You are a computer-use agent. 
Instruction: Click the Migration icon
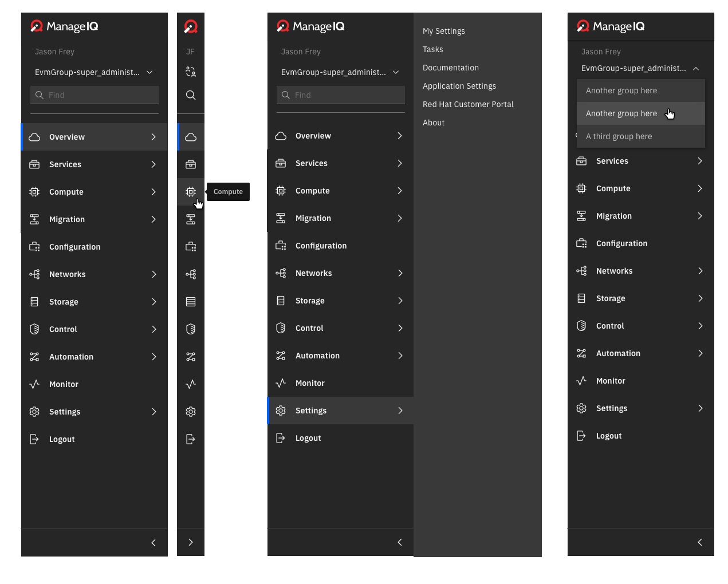tap(34, 219)
